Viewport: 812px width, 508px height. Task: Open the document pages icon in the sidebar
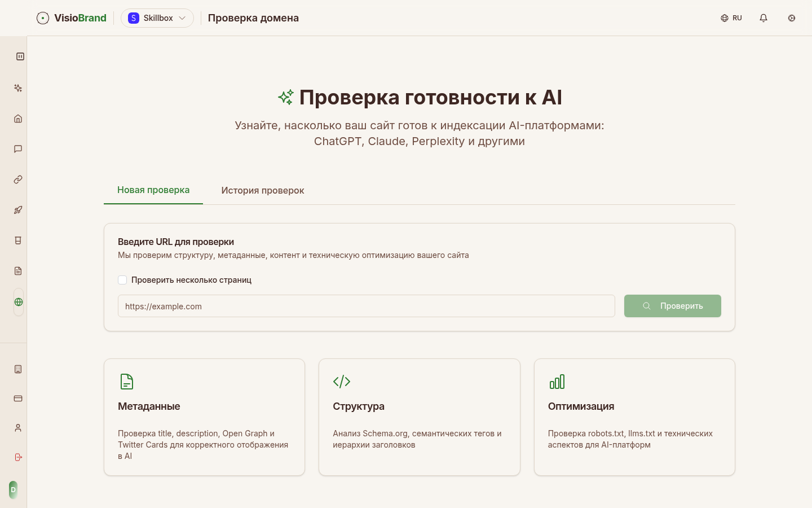[17, 271]
